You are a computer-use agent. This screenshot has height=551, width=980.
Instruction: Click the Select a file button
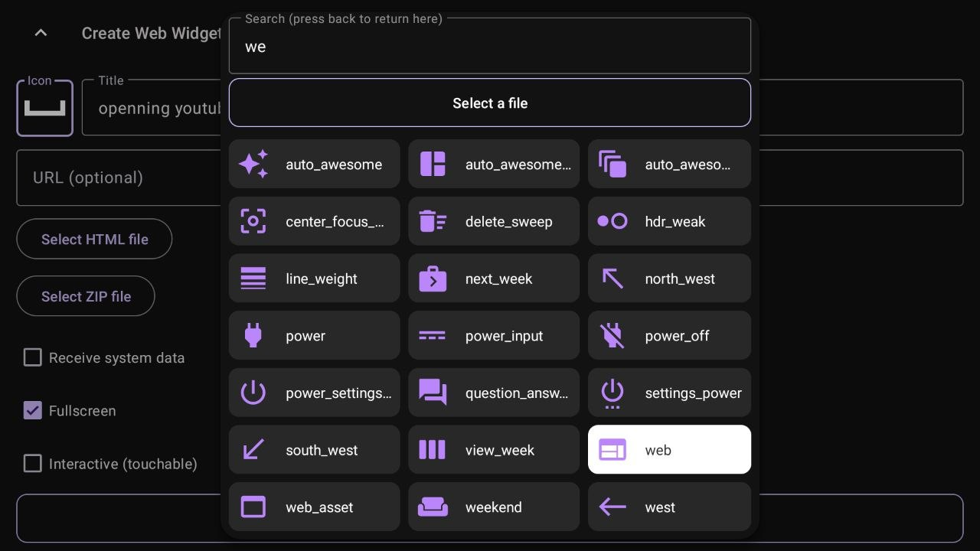(x=490, y=103)
